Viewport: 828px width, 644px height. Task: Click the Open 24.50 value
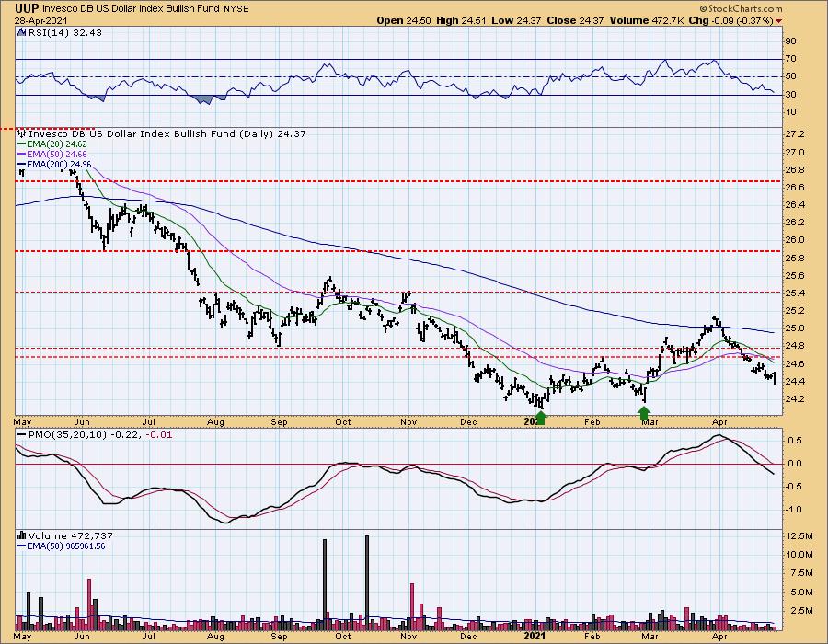coord(404,20)
